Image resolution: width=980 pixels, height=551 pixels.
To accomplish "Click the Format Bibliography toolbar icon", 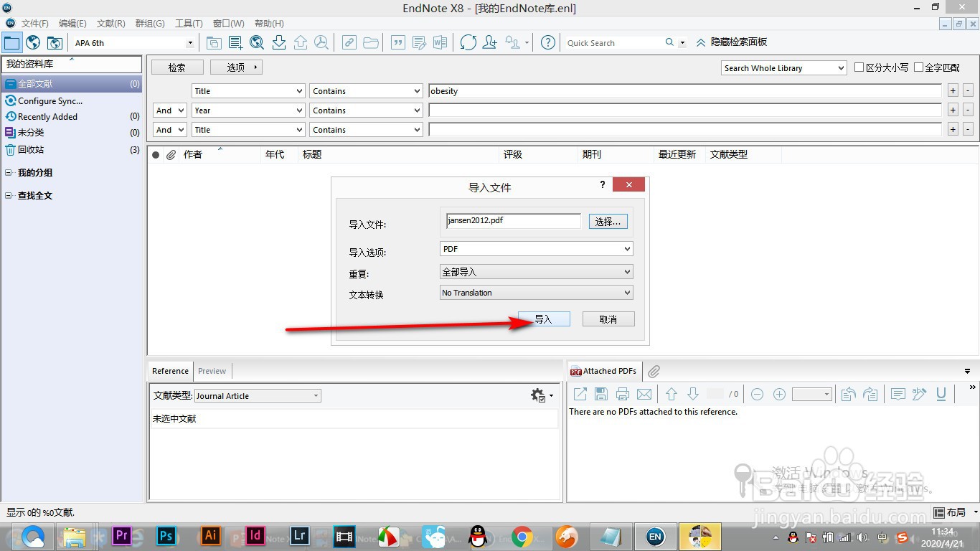I will coord(419,42).
